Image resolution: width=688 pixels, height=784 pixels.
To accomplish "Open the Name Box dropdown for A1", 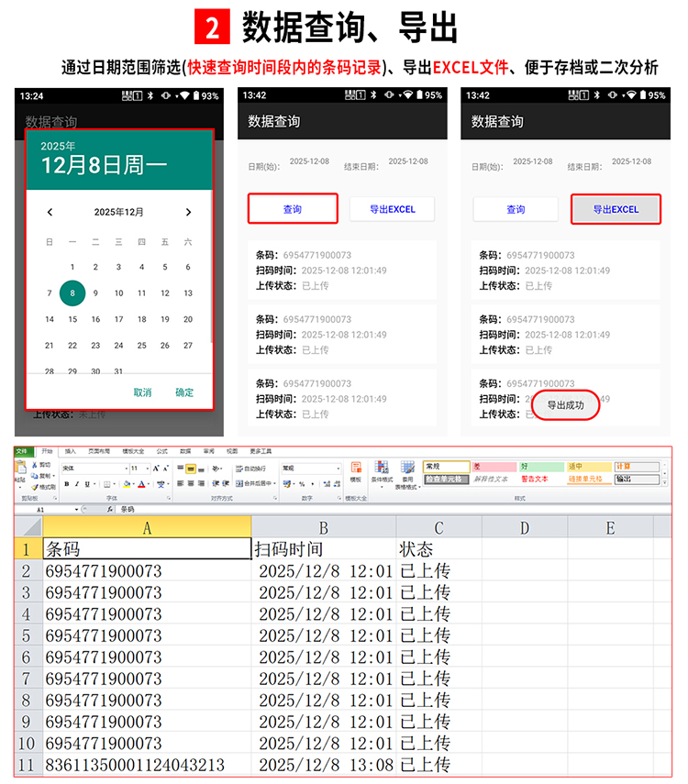I will click(76, 510).
